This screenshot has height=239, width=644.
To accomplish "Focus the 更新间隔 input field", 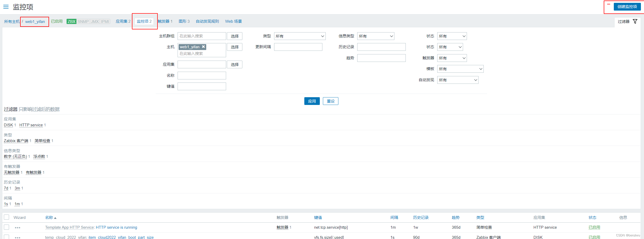I will [x=298, y=47].
